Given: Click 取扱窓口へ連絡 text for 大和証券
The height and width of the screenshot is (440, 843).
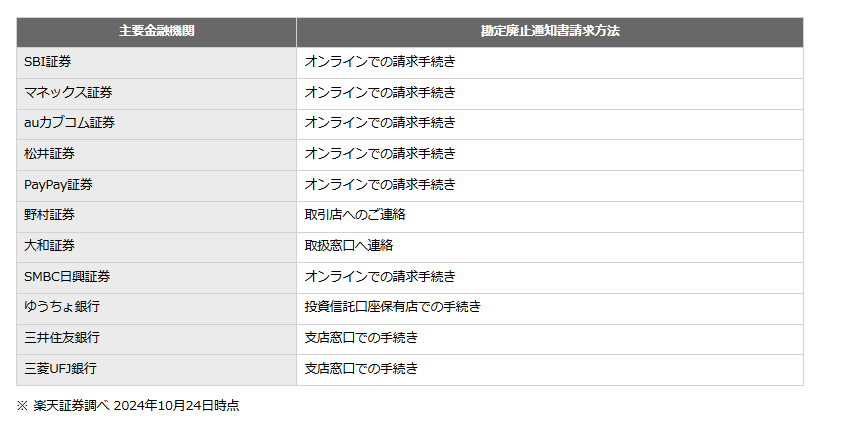Looking at the screenshot, I should point(348,246).
